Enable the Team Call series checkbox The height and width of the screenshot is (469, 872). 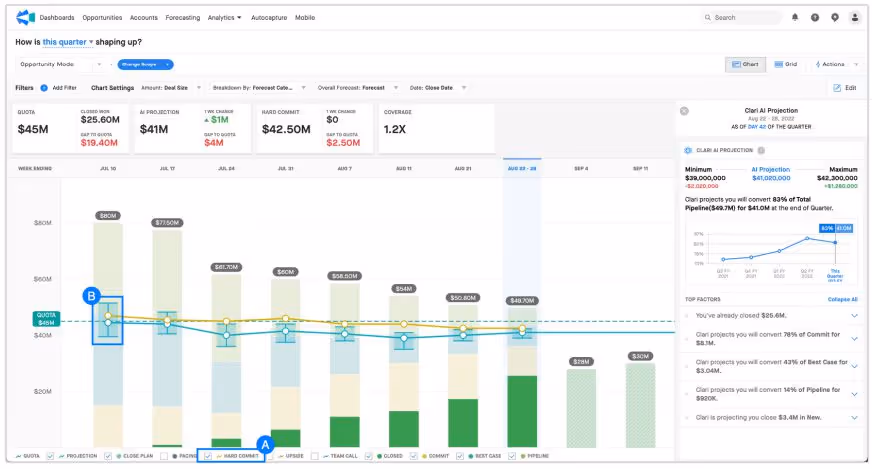click(314, 456)
